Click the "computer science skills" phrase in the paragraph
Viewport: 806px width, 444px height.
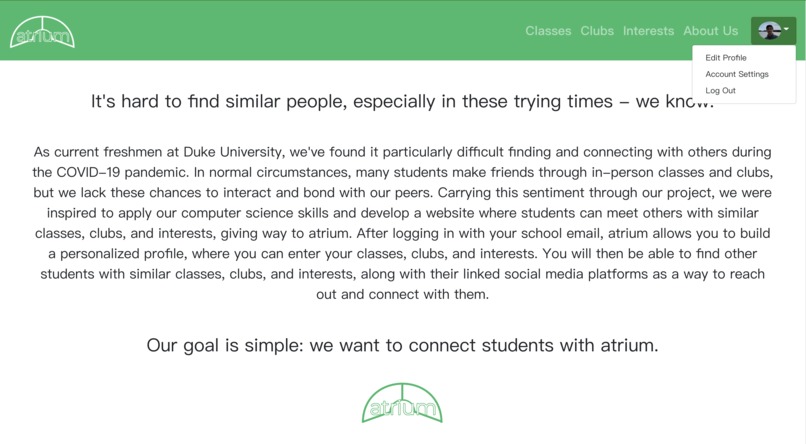(x=255, y=213)
